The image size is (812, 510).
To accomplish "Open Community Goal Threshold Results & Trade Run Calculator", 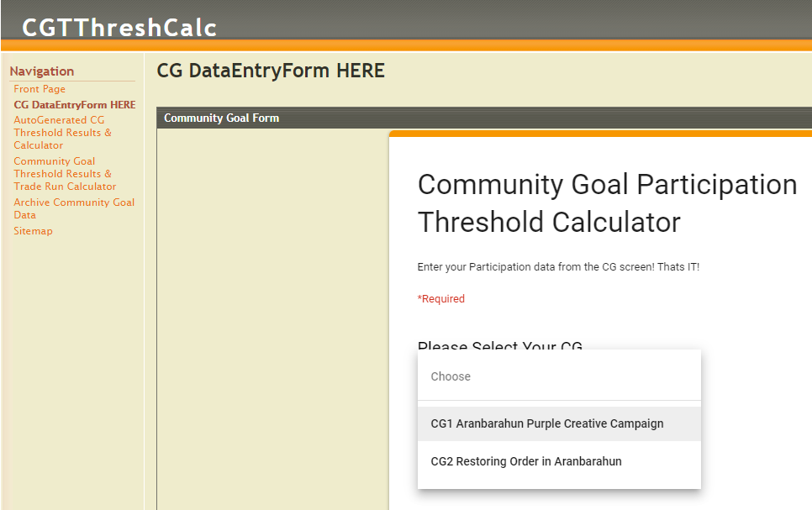I will pyautogui.click(x=65, y=174).
